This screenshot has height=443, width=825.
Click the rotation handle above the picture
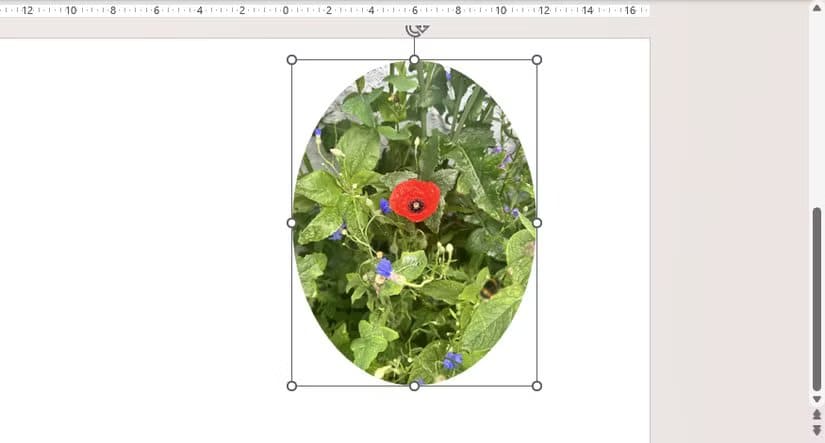click(x=416, y=29)
